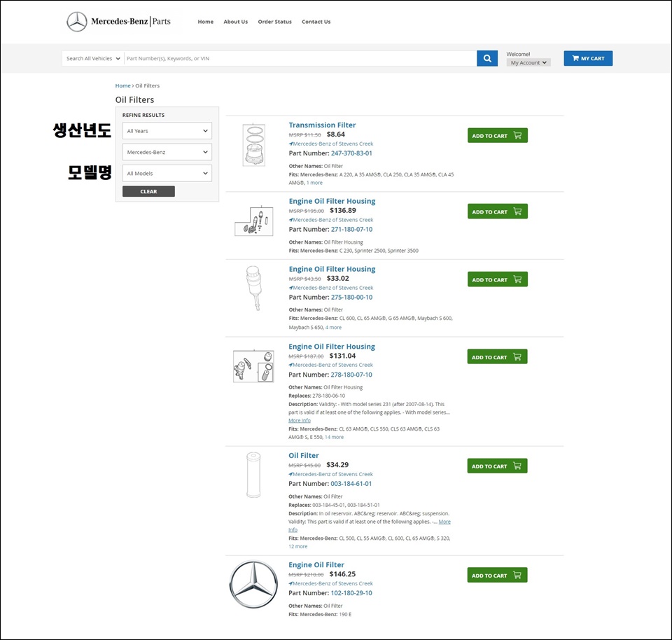The height and width of the screenshot is (640, 672).
Task: Click part number 247-370-83-01 link
Action: tap(351, 153)
